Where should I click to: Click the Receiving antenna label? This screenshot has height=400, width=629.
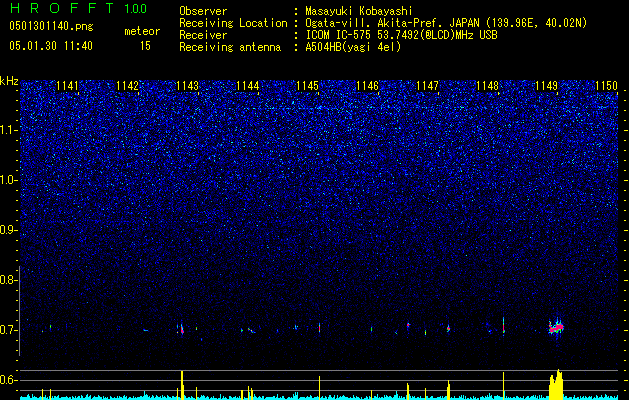click(x=230, y=47)
